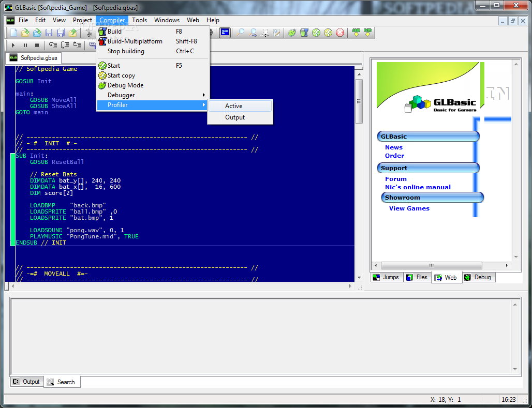Click the Save all double-floppy icon
Viewport: 532px width, 408px height.
point(61,33)
